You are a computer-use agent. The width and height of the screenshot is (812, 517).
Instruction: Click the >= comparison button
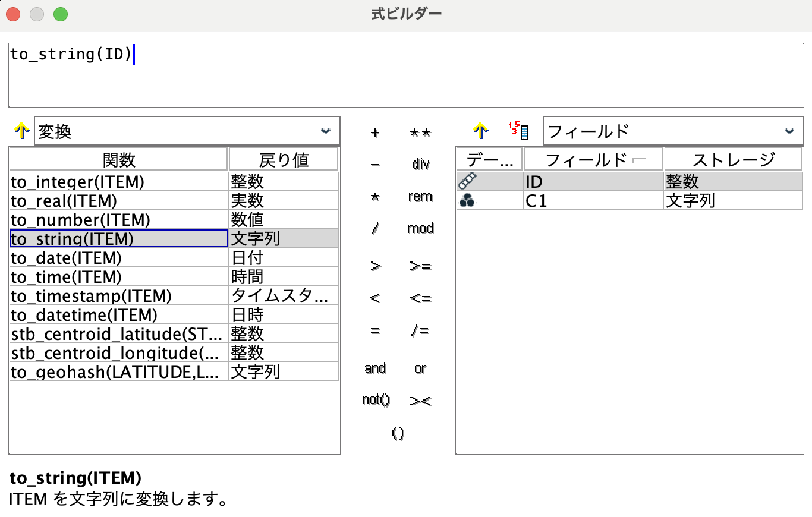[420, 266]
